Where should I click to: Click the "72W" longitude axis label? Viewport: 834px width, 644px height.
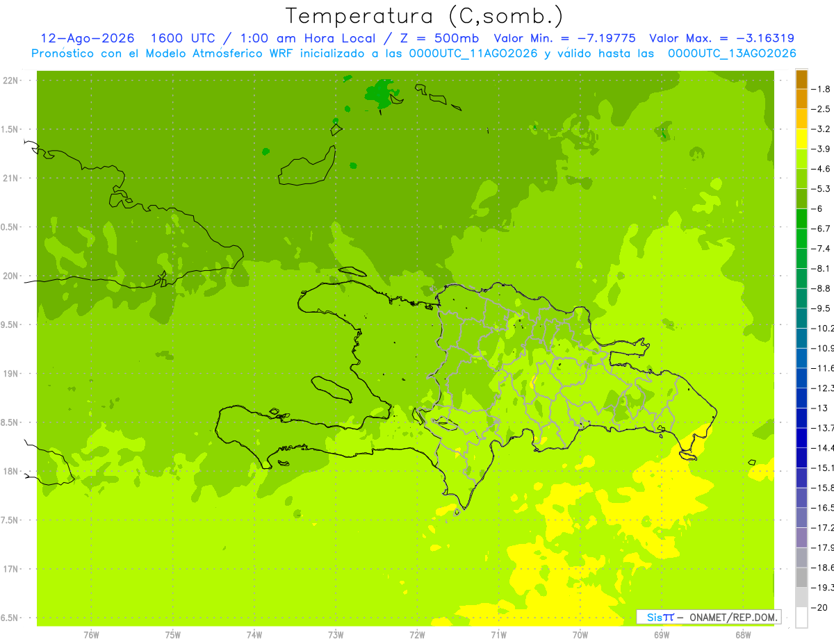(x=417, y=635)
